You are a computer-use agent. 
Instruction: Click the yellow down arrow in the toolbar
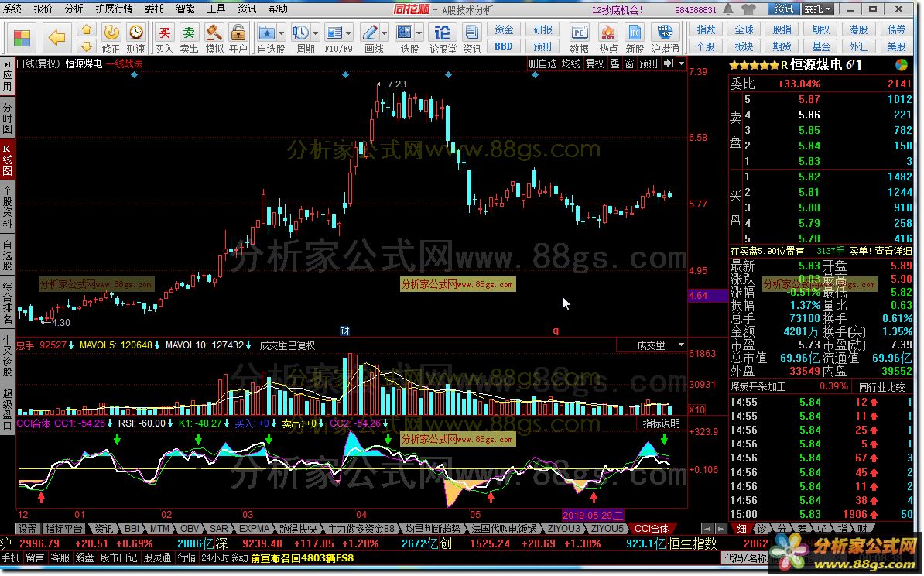click(86, 46)
